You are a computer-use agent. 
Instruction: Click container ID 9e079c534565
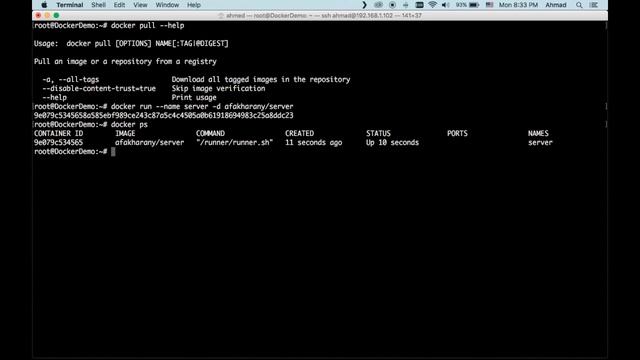pyautogui.click(x=58, y=142)
